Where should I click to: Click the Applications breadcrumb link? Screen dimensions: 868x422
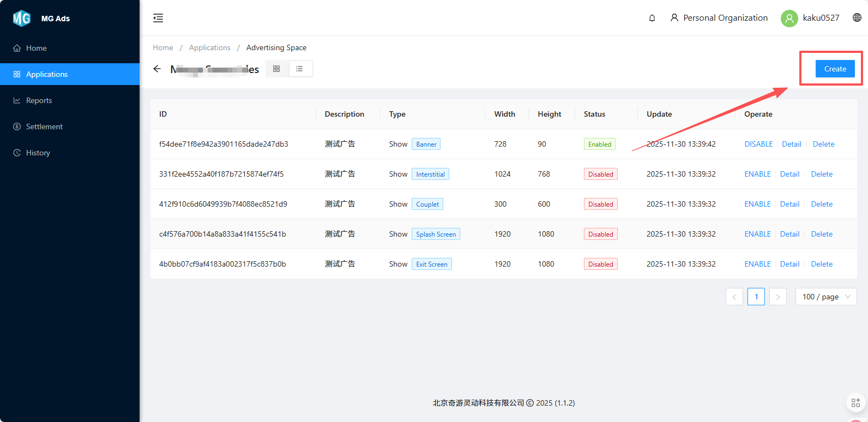pyautogui.click(x=209, y=47)
